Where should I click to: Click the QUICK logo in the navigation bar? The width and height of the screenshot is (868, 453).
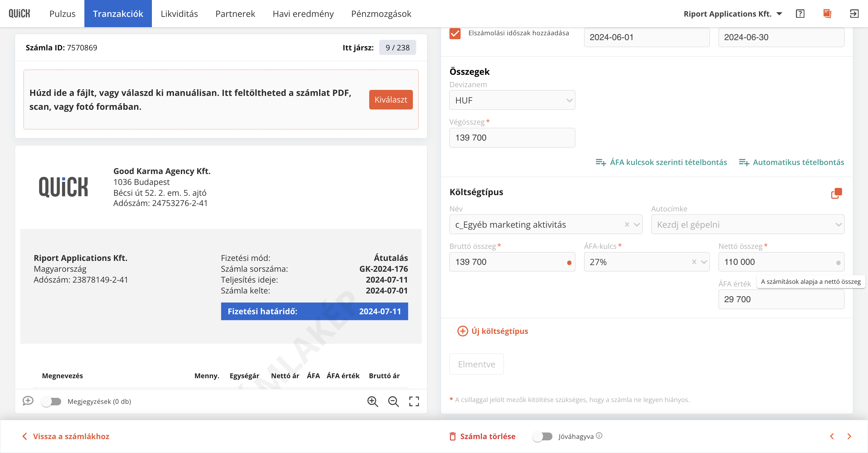click(20, 14)
